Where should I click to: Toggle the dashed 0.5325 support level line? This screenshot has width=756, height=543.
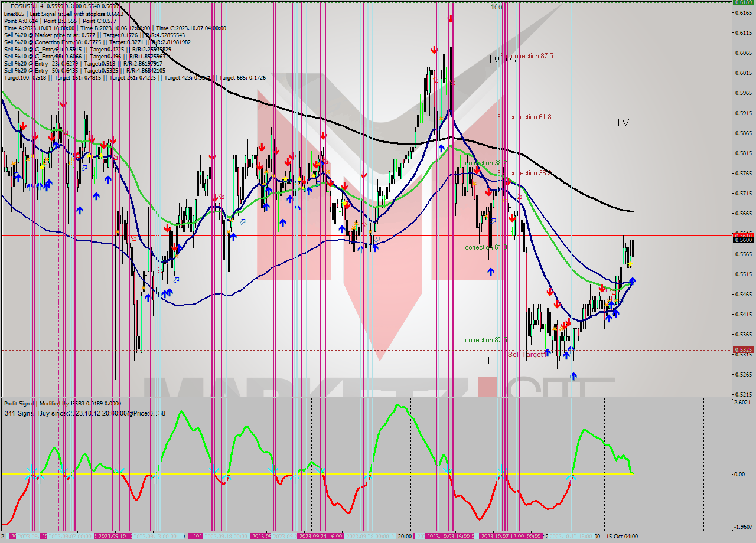(x=354, y=349)
